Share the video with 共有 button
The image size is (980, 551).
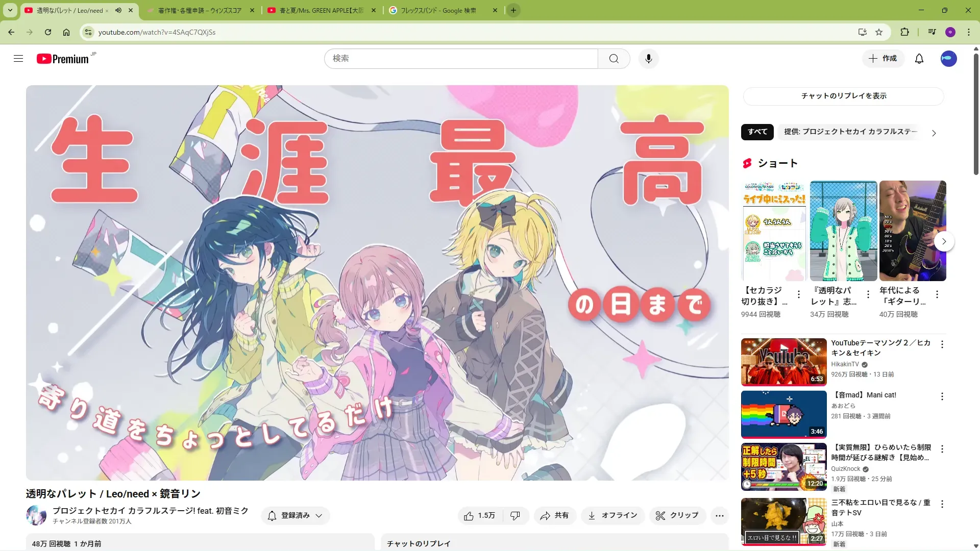click(554, 516)
